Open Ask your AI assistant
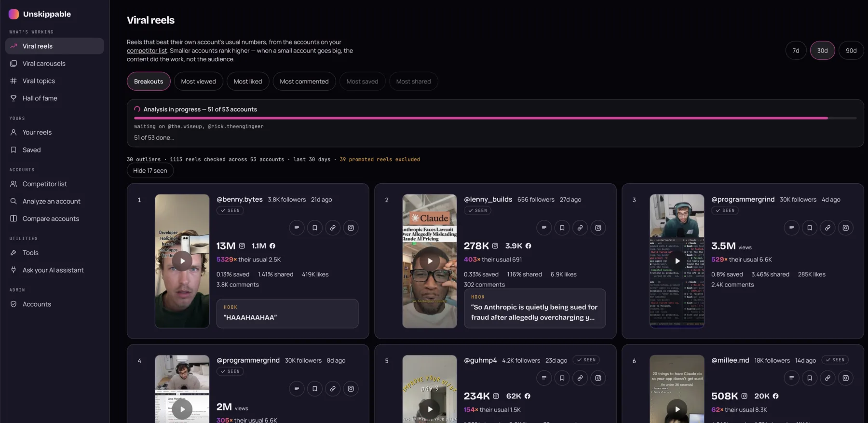This screenshot has width=868, height=423. click(x=54, y=270)
